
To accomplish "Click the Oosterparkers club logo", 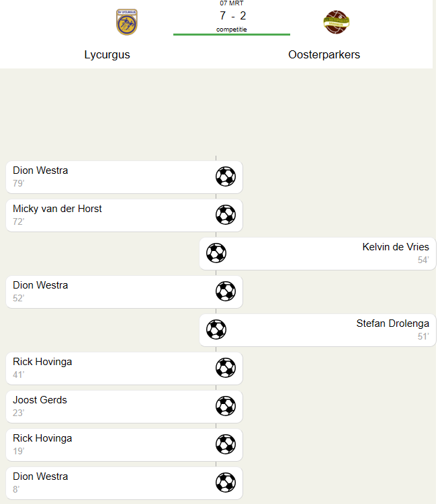I will tap(337, 22).
